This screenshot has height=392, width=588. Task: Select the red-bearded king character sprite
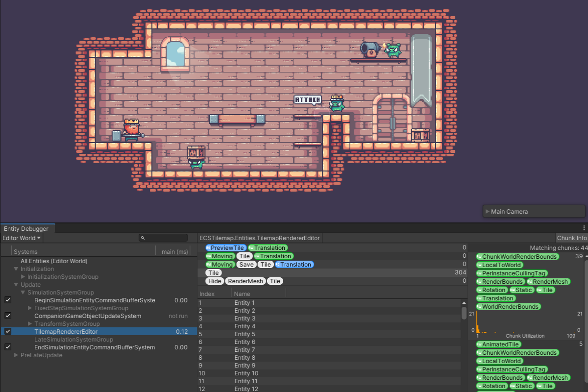131,130
